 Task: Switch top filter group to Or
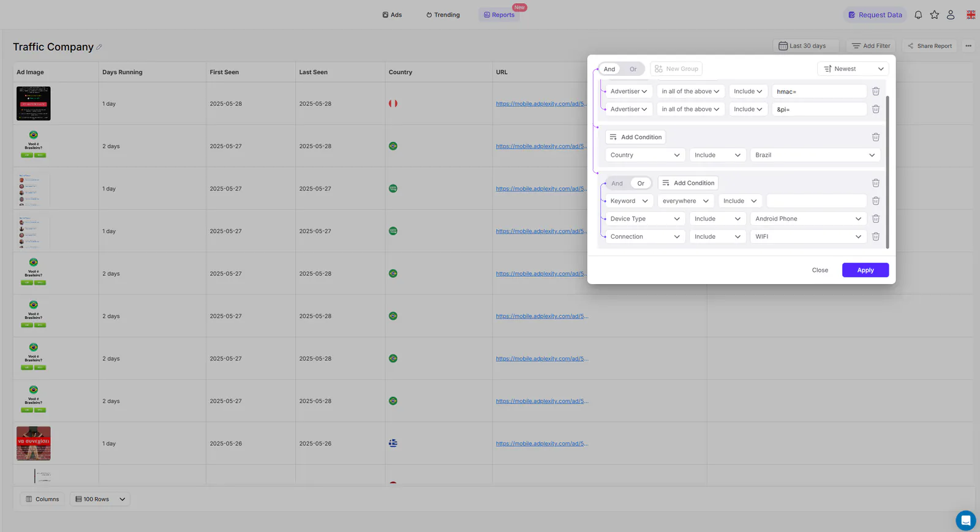tap(633, 69)
